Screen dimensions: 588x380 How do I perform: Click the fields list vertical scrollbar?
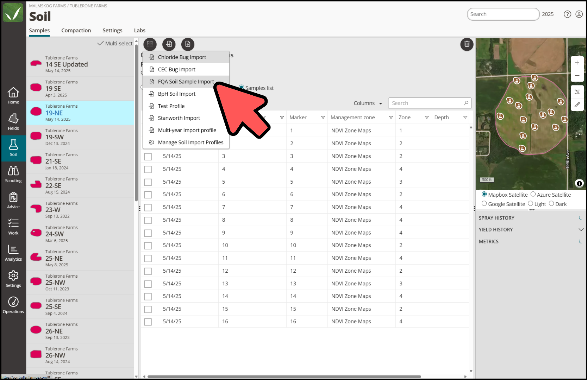tap(136, 123)
